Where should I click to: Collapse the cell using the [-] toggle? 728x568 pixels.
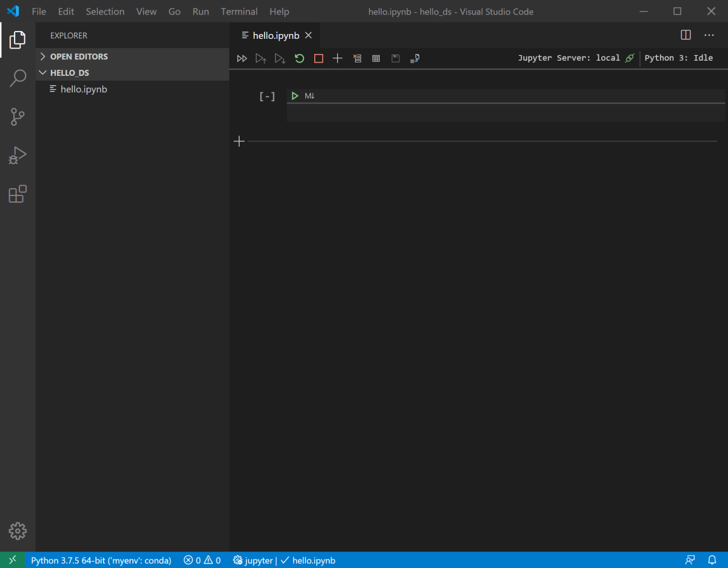(x=267, y=95)
